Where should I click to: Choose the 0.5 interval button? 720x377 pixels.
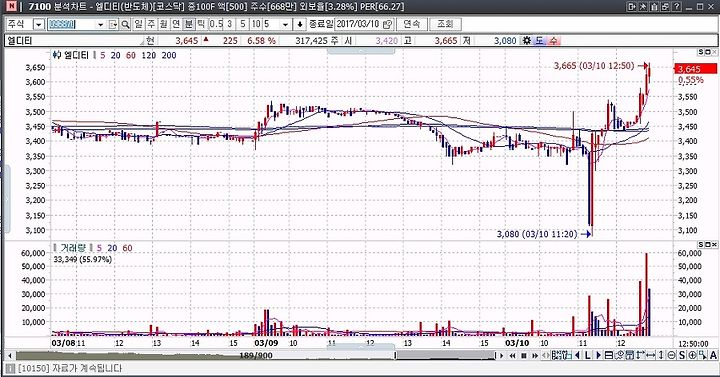[x=216, y=24]
